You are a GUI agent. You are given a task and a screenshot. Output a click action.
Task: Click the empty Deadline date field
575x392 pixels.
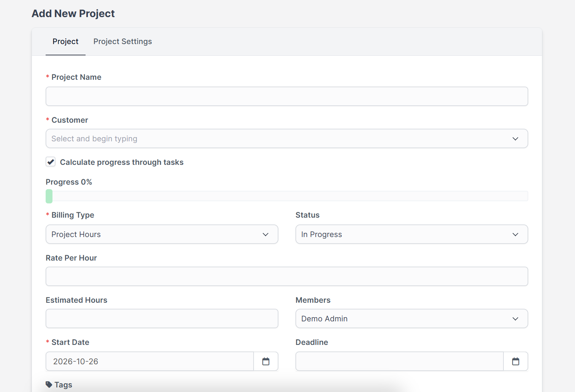point(400,361)
